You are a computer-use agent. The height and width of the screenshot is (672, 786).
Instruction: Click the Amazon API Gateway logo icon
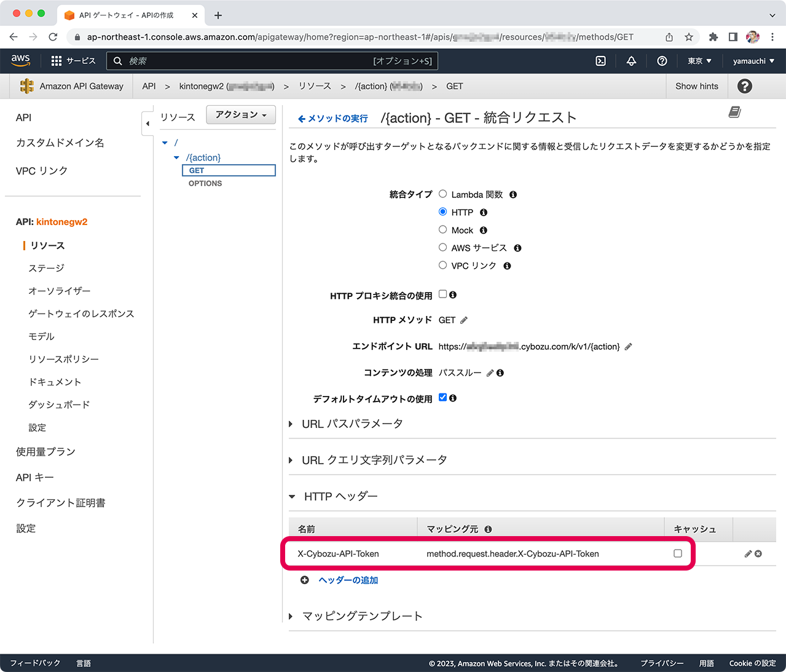coord(27,86)
